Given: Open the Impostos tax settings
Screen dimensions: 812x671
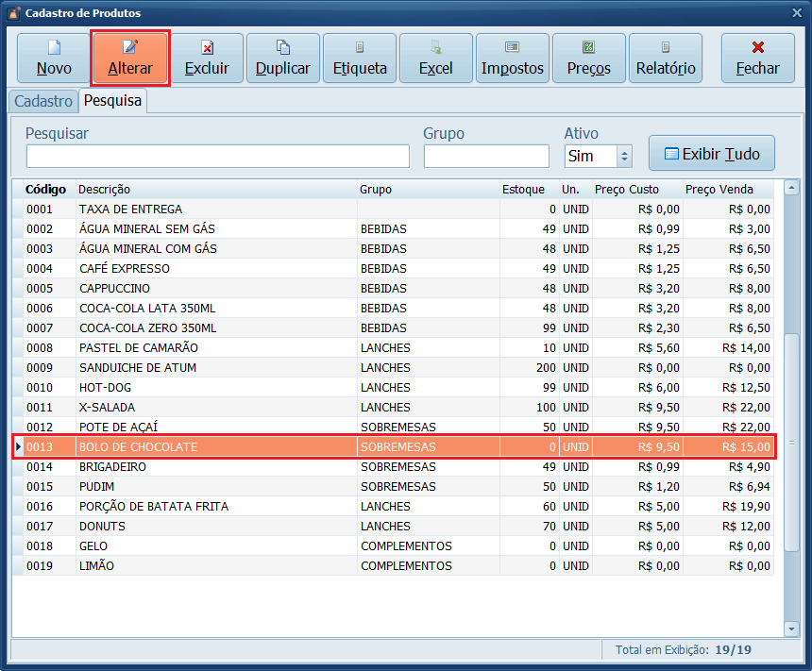Looking at the screenshot, I should pyautogui.click(x=513, y=59).
